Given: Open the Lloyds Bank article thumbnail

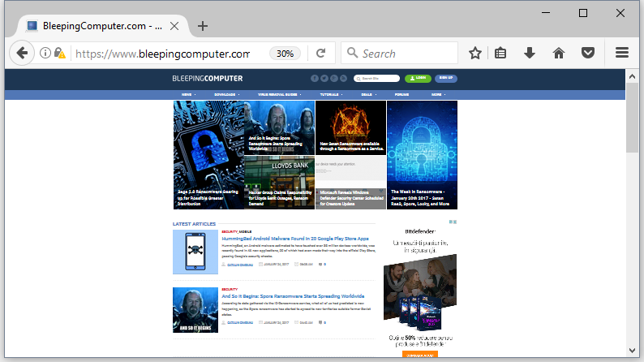Looking at the screenshot, I should pyautogui.click(x=279, y=182).
